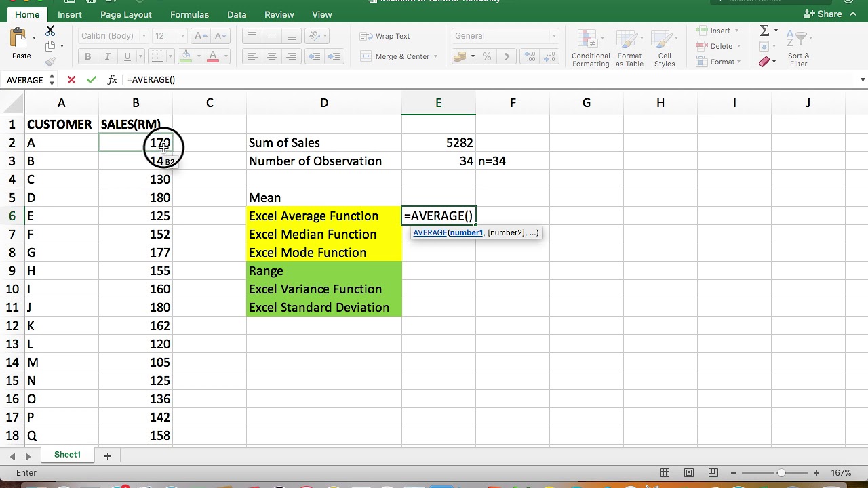The image size is (868, 488).
Task: Switch to Page Layout view in status bar
Action: (689, 473)
